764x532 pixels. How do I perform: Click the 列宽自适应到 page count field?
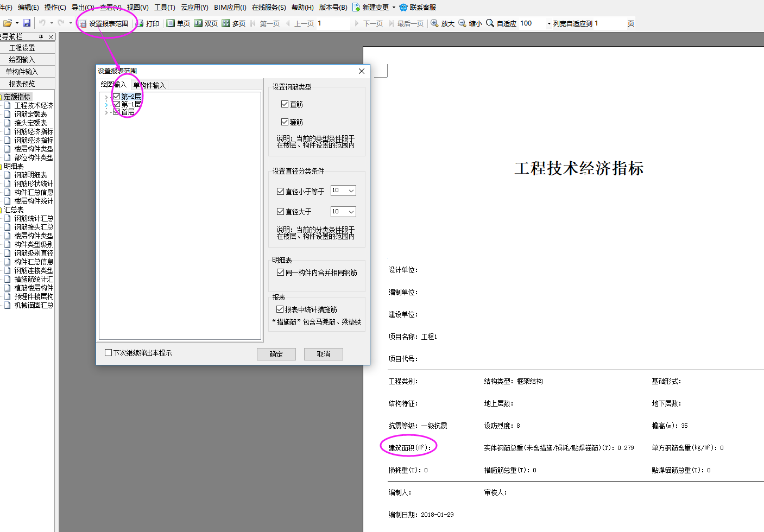pos(610,23)
